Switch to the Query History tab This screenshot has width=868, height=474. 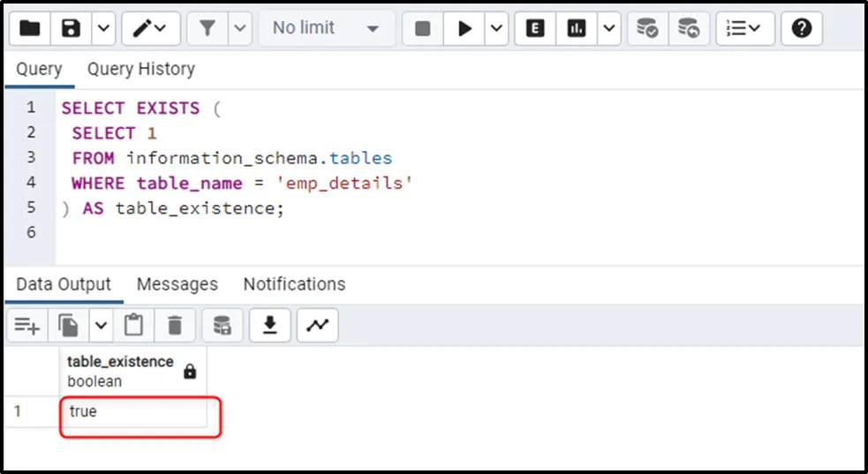point(140,69)
